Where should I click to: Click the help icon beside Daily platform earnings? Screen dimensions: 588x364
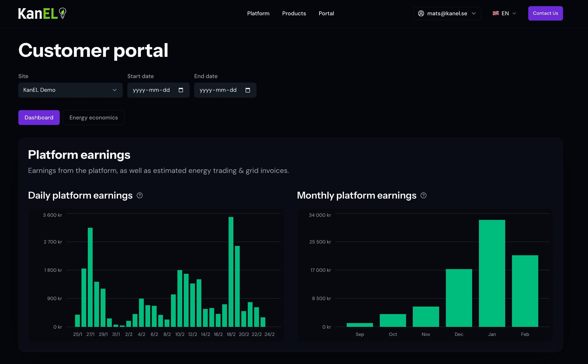click(x=140, y=195)
